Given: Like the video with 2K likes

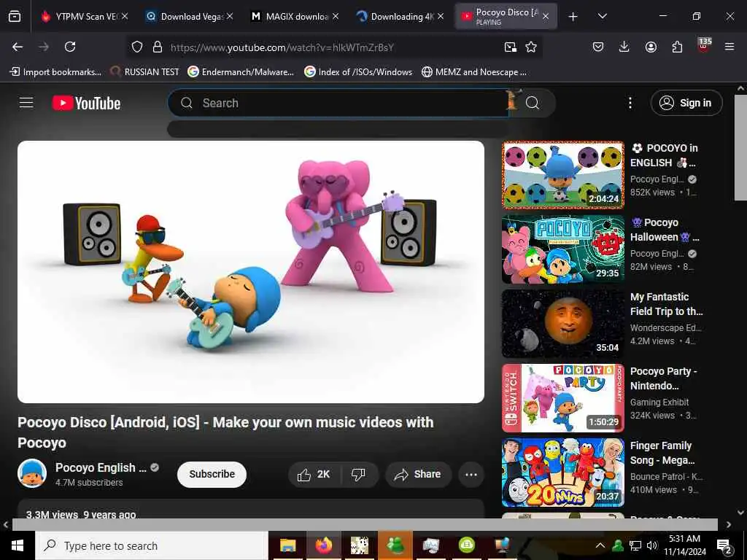Looking at the screenshot, I should pos(314,474).
